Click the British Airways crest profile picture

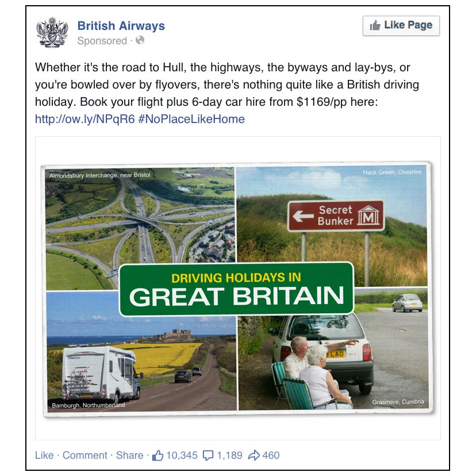52,32
